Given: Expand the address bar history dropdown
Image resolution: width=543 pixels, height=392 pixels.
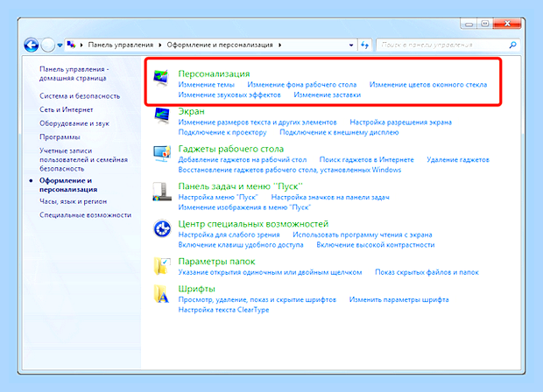Looking at the screenshot, I should (351, 45).
